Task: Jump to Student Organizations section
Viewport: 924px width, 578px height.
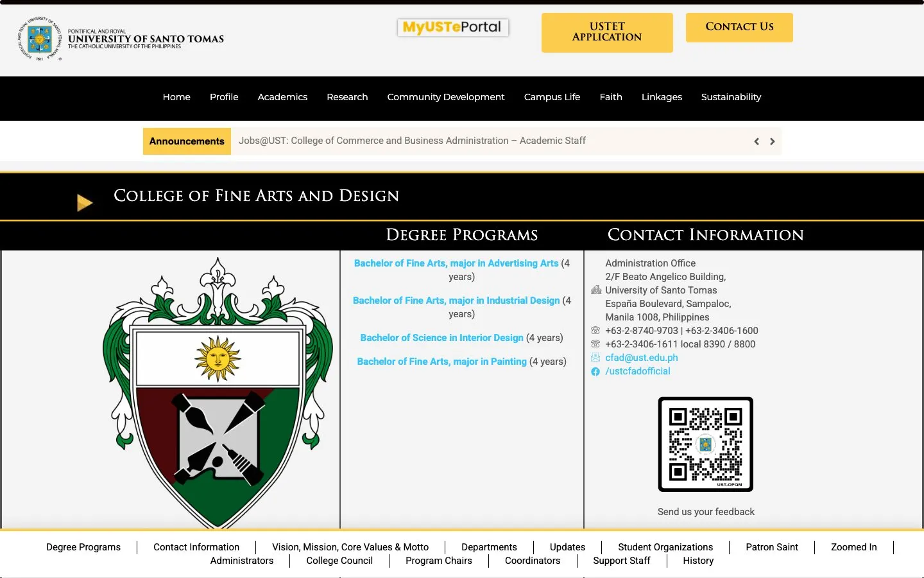Action: 665,547
